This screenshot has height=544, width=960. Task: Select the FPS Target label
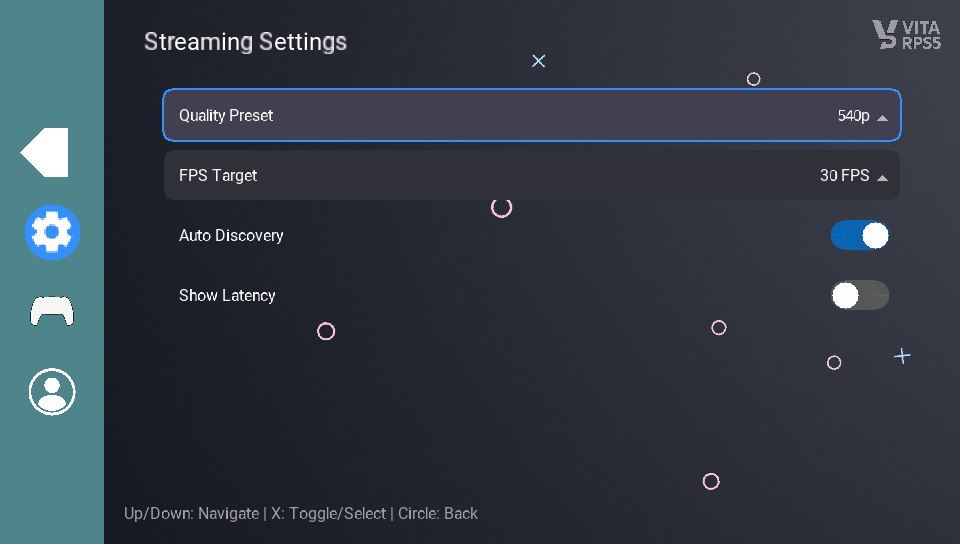(218, 175)
